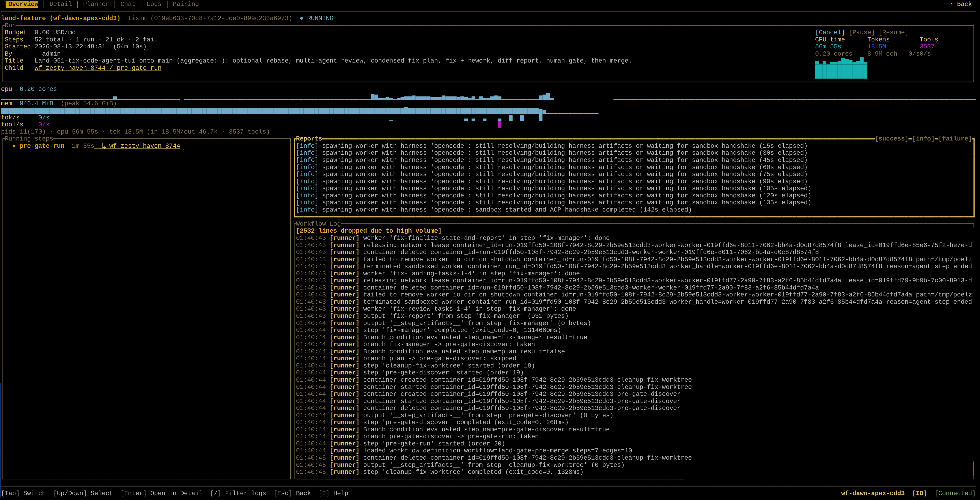Click the [/] Filter logs hint
Image resolution: width=980 pixels, height=500 pixels.
[x=238, y=493]
